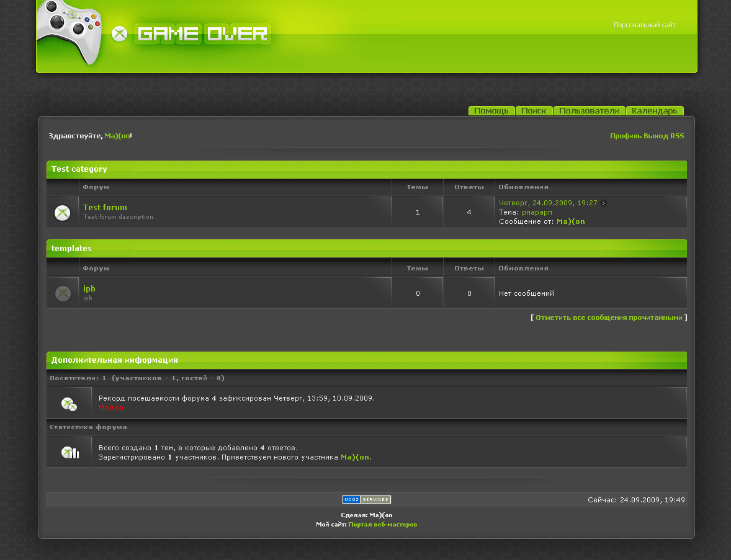Click the uCoz Services badge
Screen dimensions: 731x560
367,499
